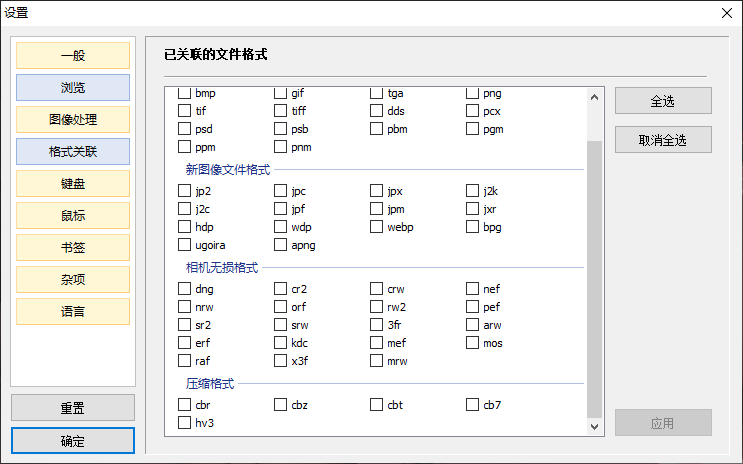Check the rw2 format checkbox
This screenshot has width=743, height=464.
(x=376, y=307)
